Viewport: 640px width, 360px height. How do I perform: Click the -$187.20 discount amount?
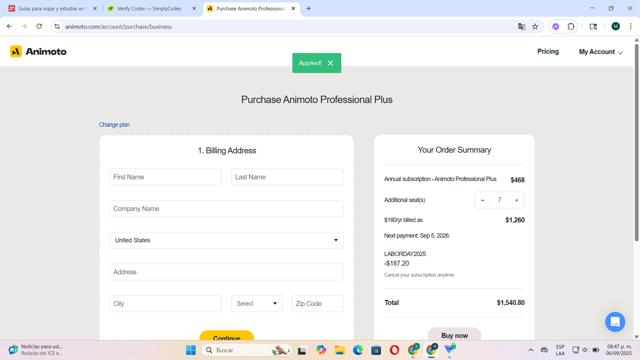point(396,263)
